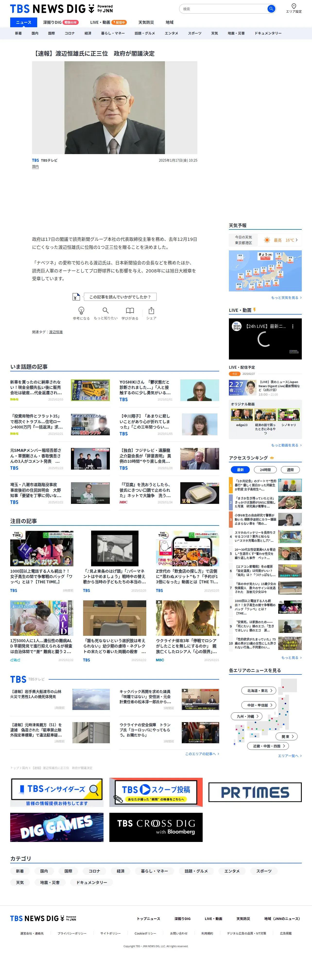
Task: Click the 渡辺恒雄 related tag
Action: [x=56, y=332]
